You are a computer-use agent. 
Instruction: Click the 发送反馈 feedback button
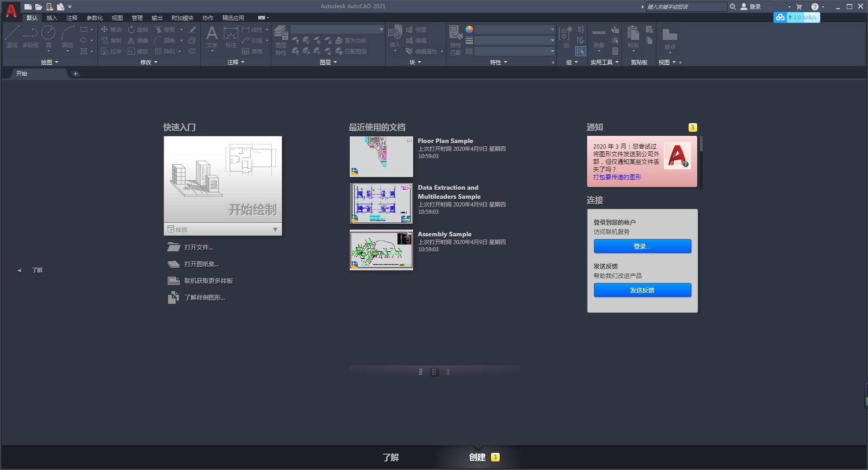(x=642, y=290)
